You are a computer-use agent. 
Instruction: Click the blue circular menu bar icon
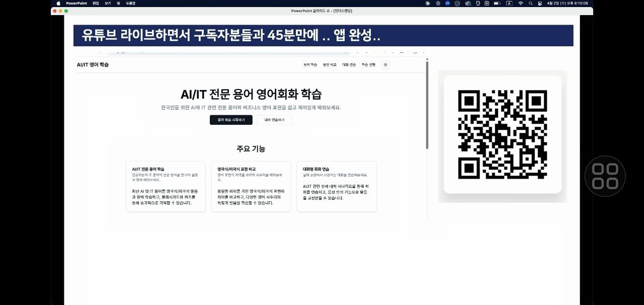pos(447,3)
